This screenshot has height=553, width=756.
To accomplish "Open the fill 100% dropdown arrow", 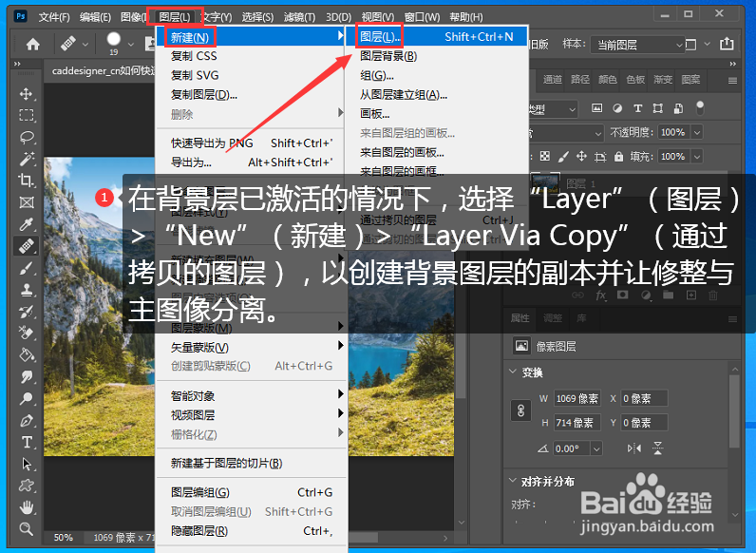I will (x=697, y=157).
